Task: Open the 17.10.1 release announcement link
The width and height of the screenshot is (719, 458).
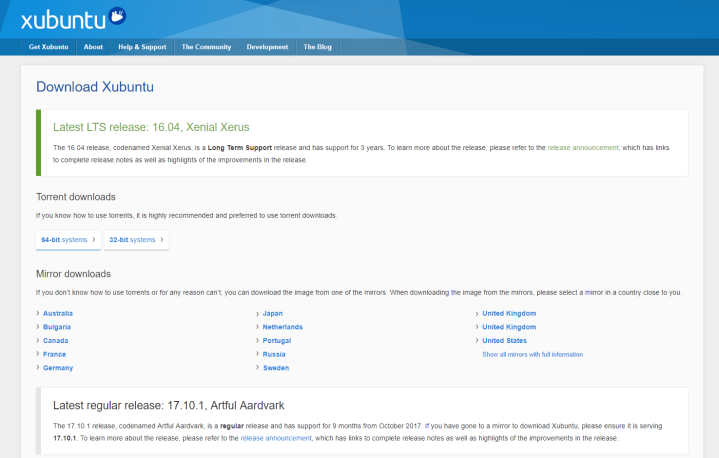Action: [275, 438]
